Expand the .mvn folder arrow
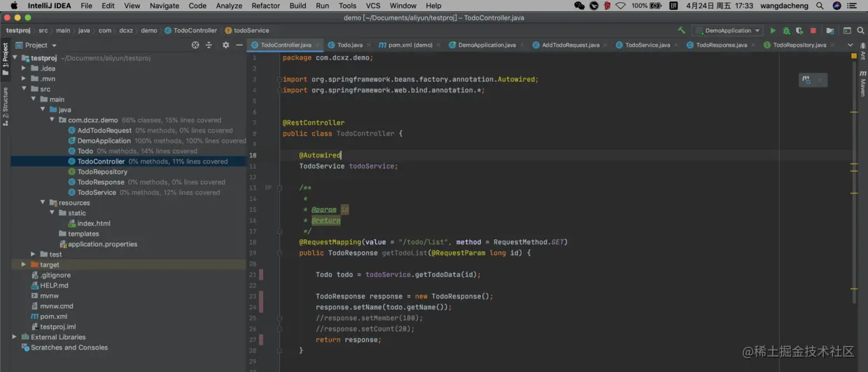The height and width of the screenshot is (372, 868). click(24, 79)
